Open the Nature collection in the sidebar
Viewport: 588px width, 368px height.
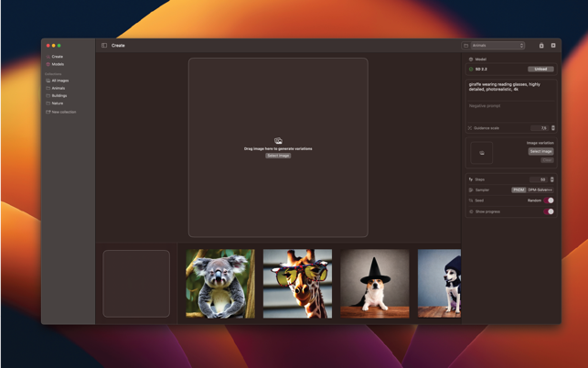click(54, 103)
